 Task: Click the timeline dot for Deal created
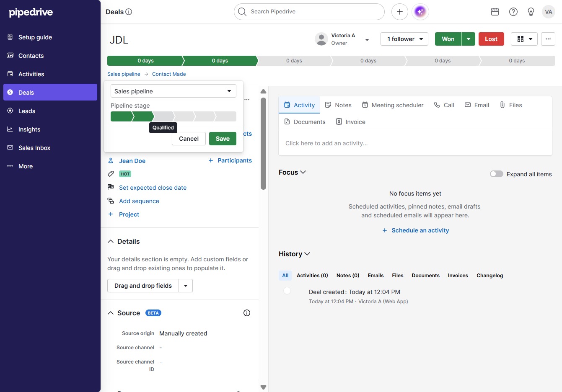pyautogui.click(x=287, y=291)
